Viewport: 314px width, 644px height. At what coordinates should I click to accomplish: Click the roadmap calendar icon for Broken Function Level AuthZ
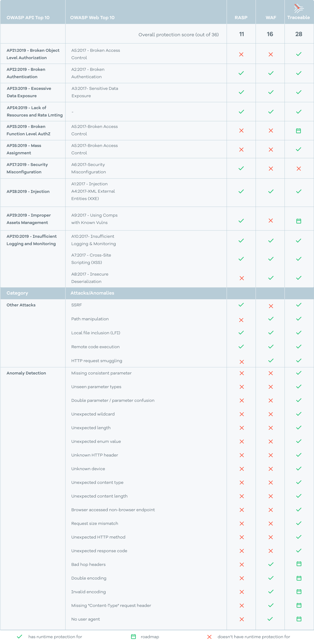[x=298, y=131]
